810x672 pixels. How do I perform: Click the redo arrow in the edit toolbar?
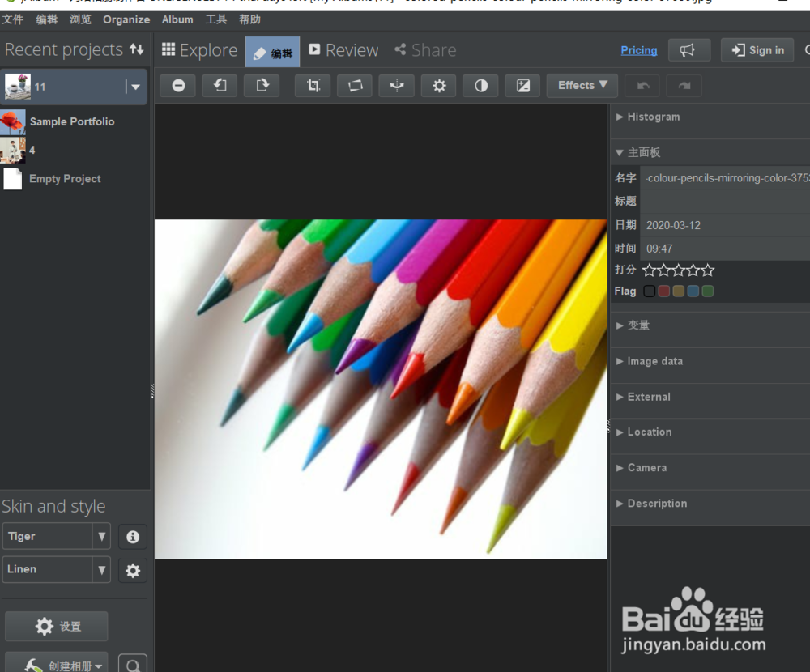coord(684,86)
